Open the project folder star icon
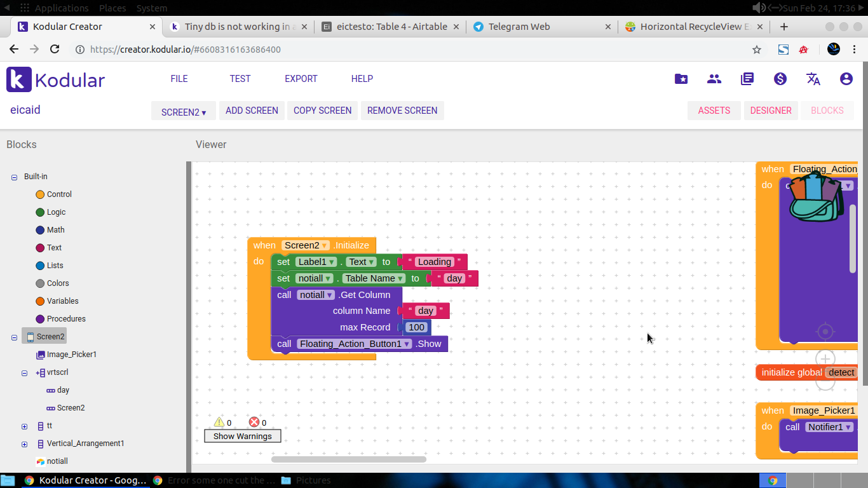 point(681,79)
